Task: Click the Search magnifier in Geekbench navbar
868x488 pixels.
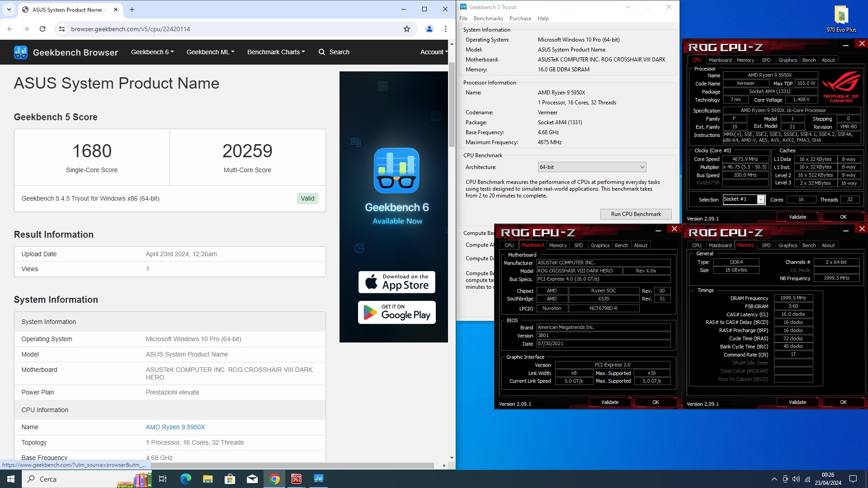Action: coord(322,52)
